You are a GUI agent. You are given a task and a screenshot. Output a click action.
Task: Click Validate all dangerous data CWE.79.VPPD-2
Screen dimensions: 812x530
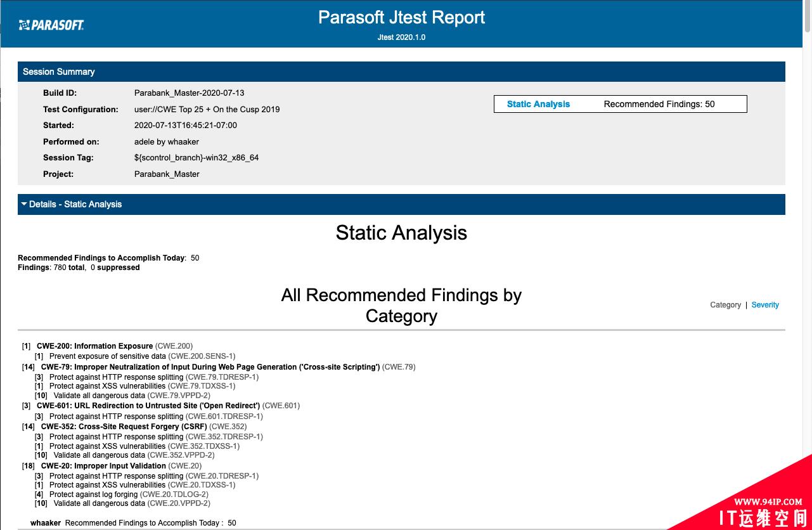[122, 396]
